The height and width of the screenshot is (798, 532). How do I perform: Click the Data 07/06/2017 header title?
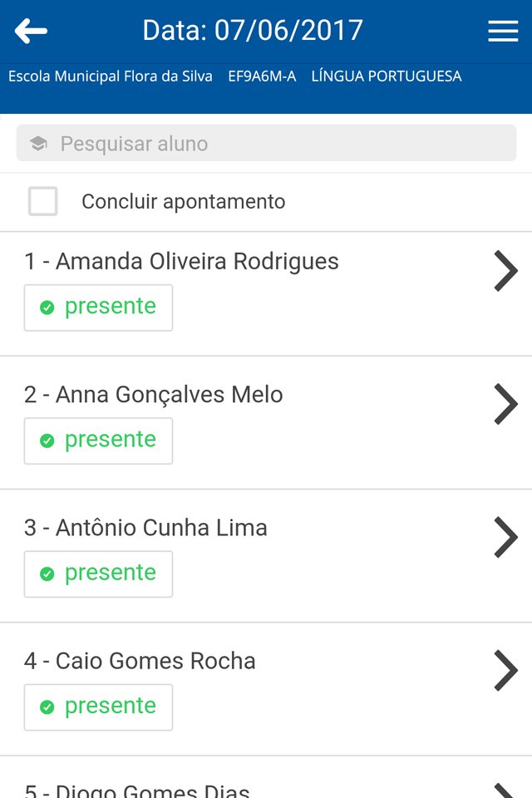[253, 31]
